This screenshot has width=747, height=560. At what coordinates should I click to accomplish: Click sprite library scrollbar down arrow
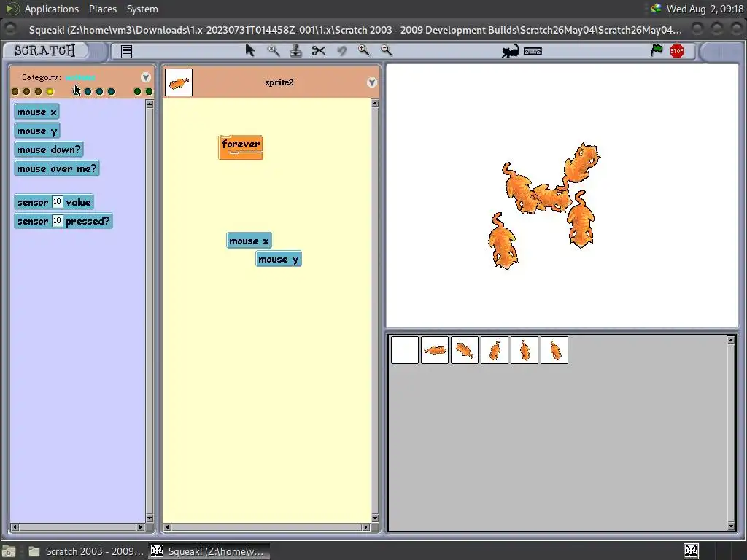click(731, 526)
